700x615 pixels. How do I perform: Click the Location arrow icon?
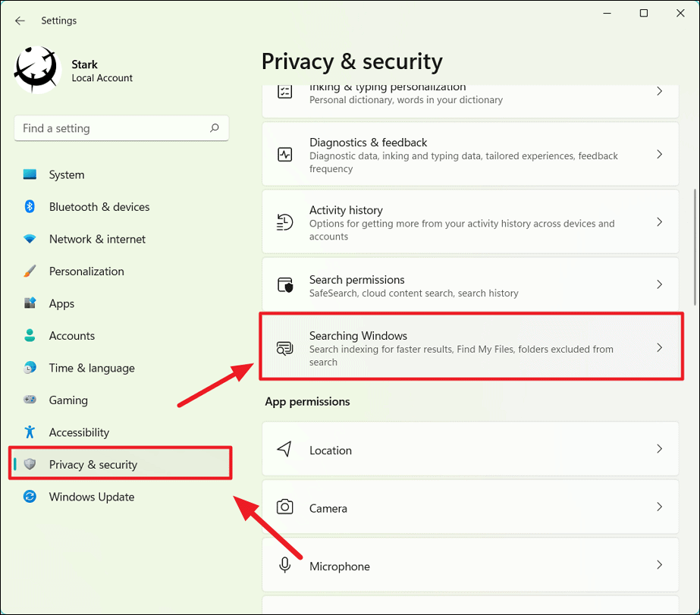284,449
